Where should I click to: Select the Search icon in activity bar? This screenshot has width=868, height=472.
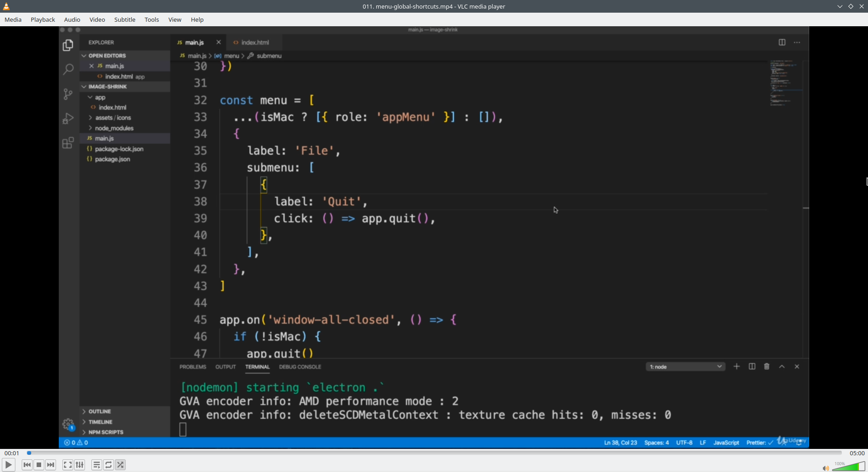point(68,69)
